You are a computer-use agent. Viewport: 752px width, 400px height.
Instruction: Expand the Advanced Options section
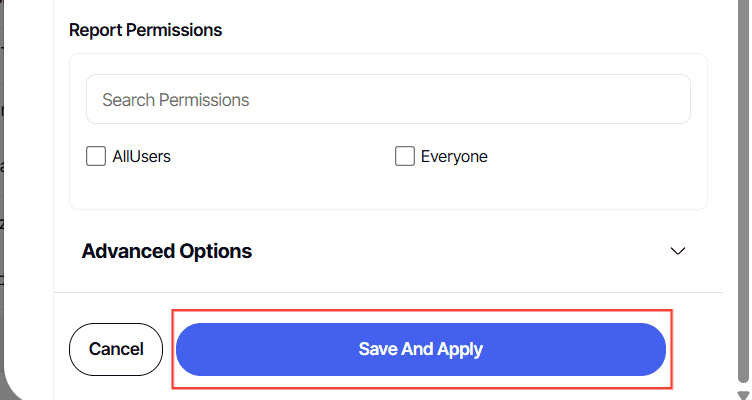point(678,251)
